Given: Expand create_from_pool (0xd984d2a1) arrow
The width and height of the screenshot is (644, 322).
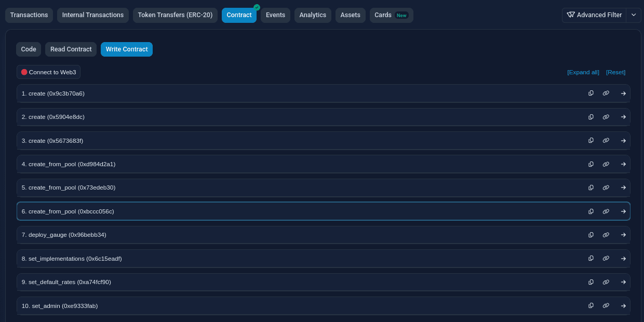Looking at the screenshot, I should (623, 164).
